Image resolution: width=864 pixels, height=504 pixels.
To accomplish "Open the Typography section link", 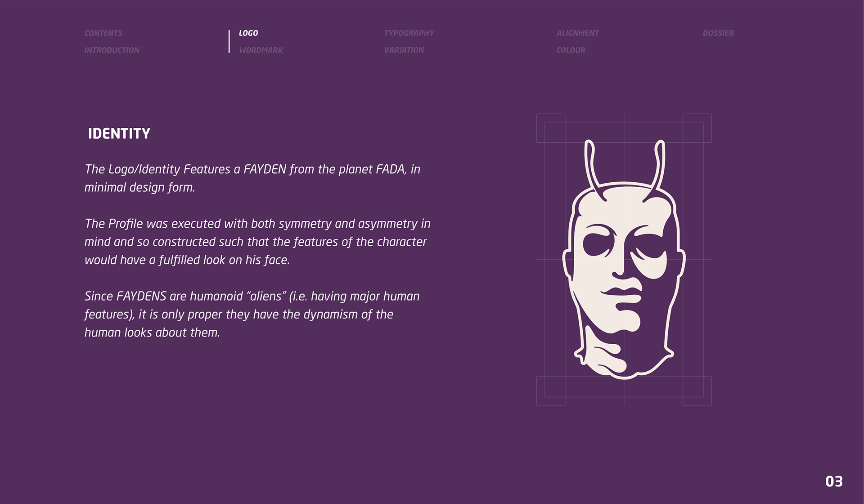I will tap(409, 33).
